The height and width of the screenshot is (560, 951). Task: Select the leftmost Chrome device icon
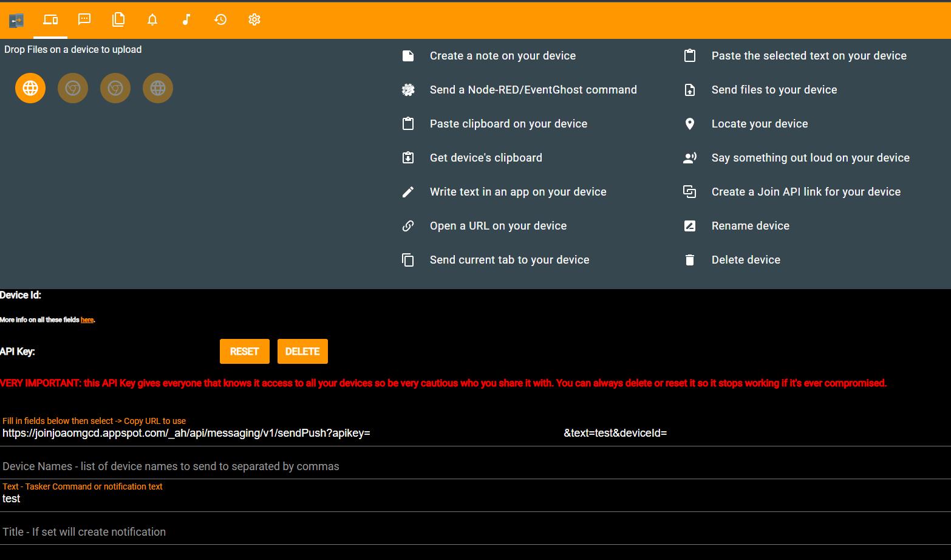click(73, 88)
